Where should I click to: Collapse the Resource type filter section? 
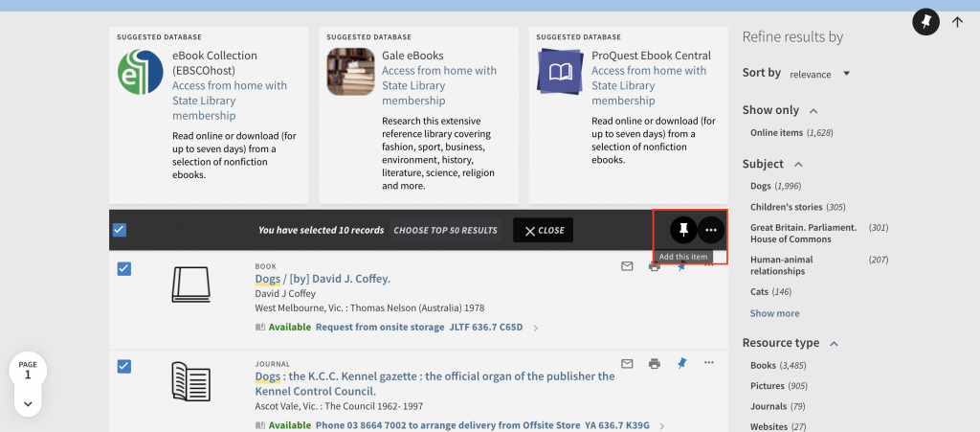click(834, 344)
